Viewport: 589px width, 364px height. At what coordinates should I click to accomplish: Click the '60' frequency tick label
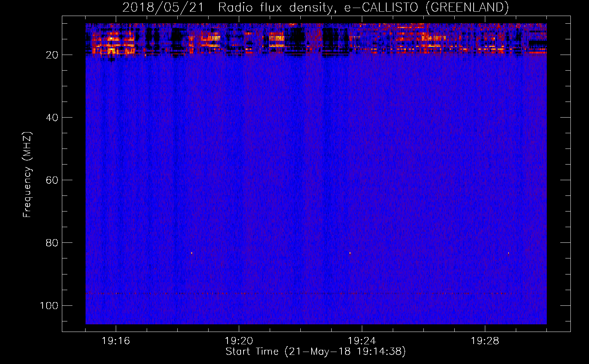pos(52,180)
